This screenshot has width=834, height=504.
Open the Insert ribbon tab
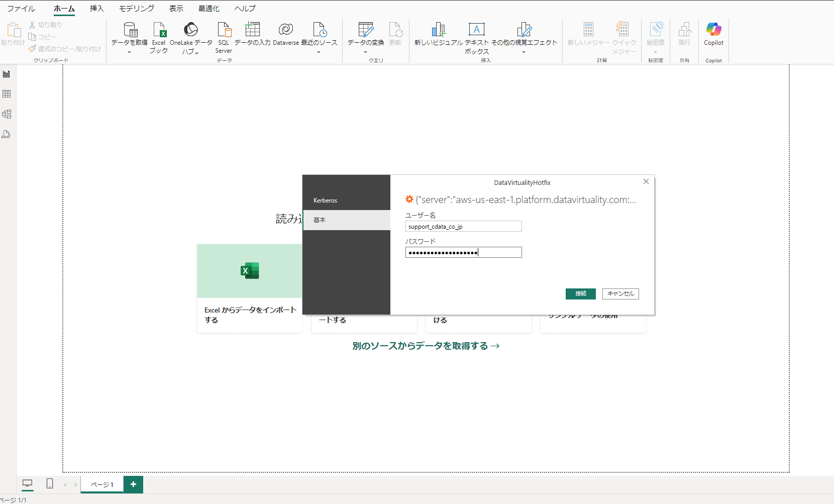coord(96,9)
